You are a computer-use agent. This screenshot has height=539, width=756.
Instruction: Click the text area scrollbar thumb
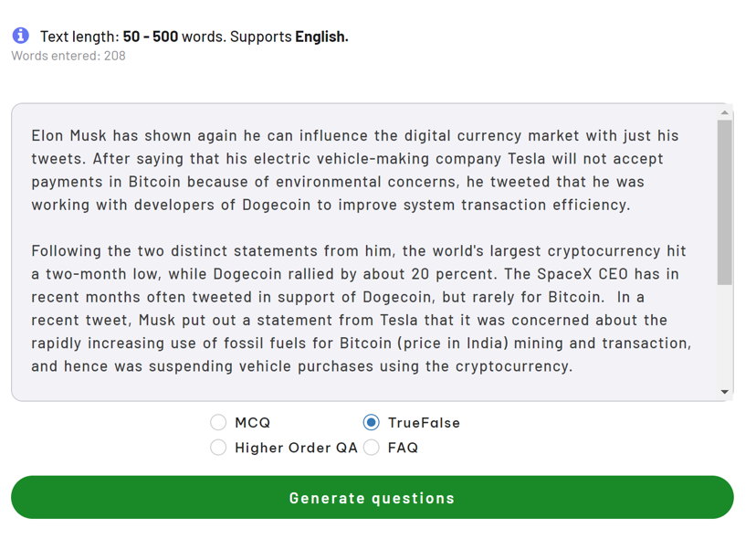click(724, 203)
